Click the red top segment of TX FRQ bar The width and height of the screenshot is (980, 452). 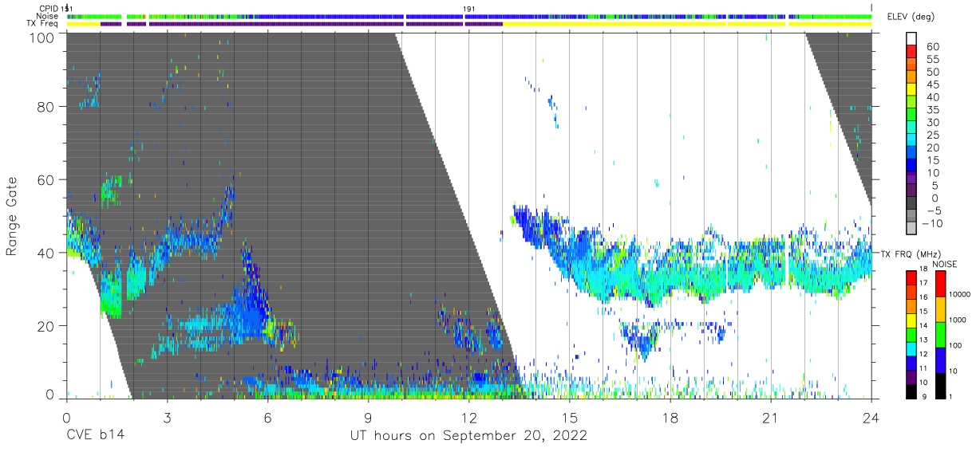tap(911, 278)
